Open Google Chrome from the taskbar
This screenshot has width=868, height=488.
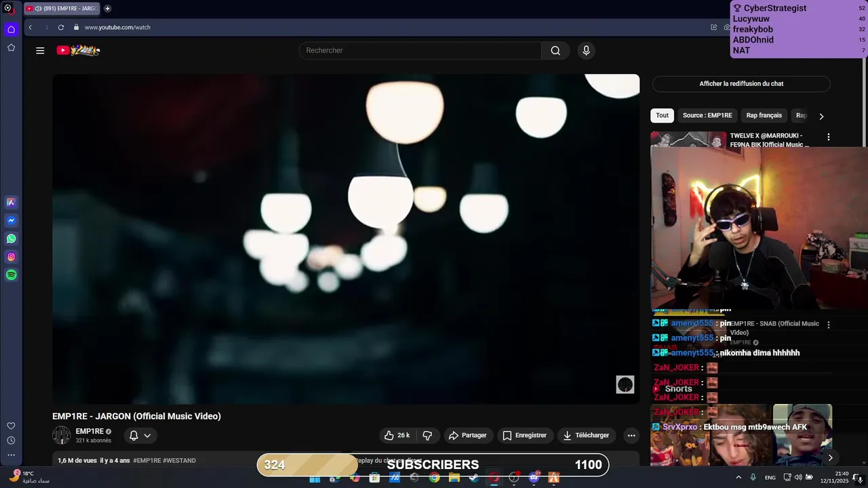(x=434, y=478)
